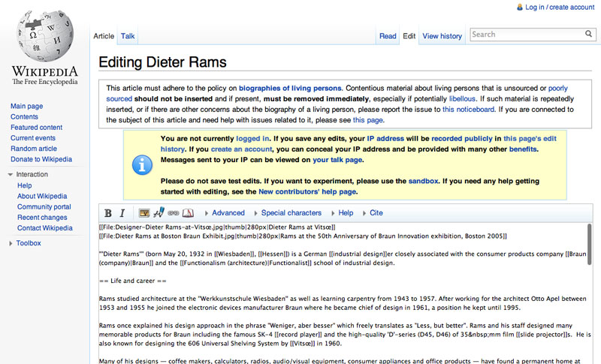Click the Log in / create account link

tap(560, 8)
